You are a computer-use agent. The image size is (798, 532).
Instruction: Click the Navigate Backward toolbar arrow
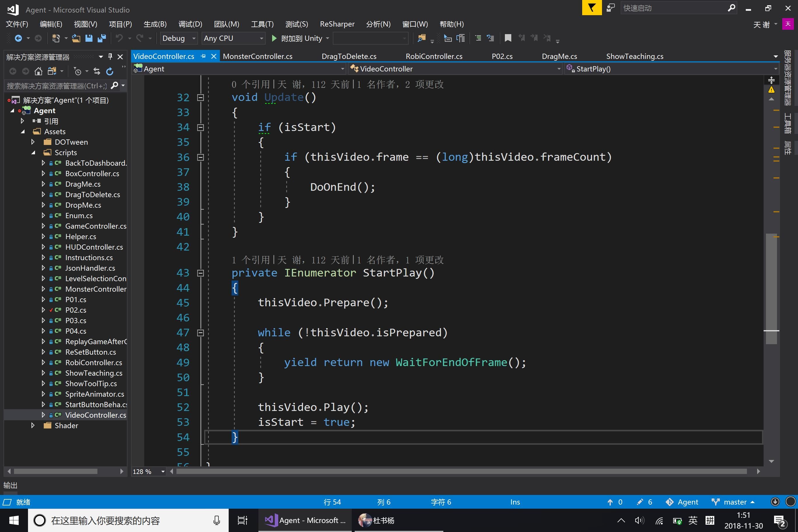pos(18,38)
